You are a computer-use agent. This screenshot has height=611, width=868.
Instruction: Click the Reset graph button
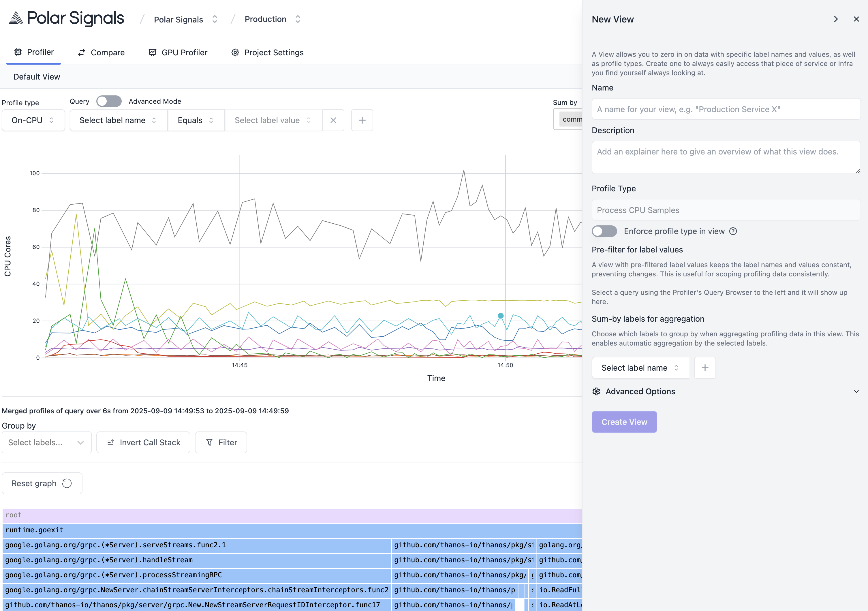42,483
